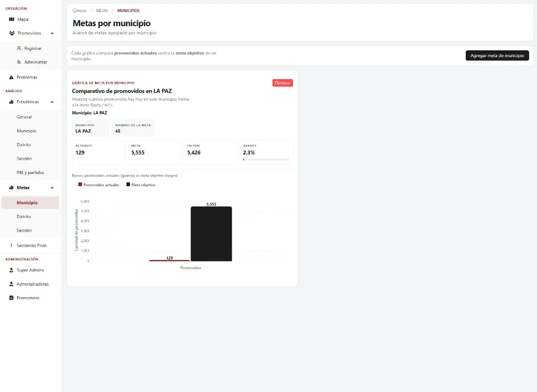Click the 'Cantidad de promovidos' axis label
Image resolution: width=537 pixels, height=392 pixels.
click(77, 230)
